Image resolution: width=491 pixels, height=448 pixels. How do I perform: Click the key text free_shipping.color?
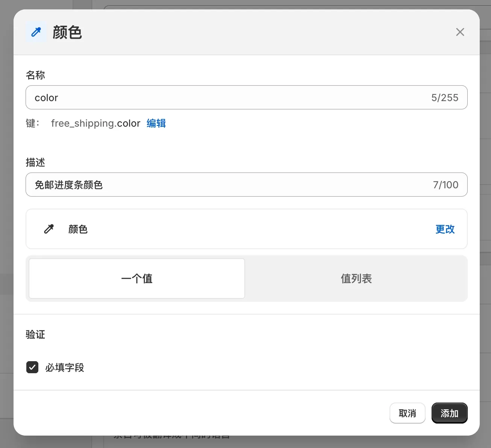(x=95, y=123)
